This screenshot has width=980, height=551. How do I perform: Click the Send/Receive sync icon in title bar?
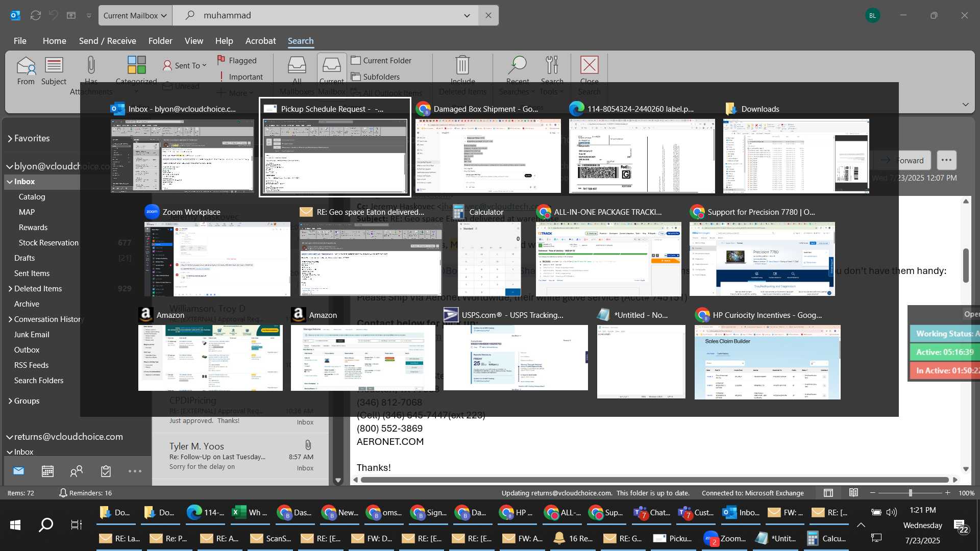coord(36,15)
